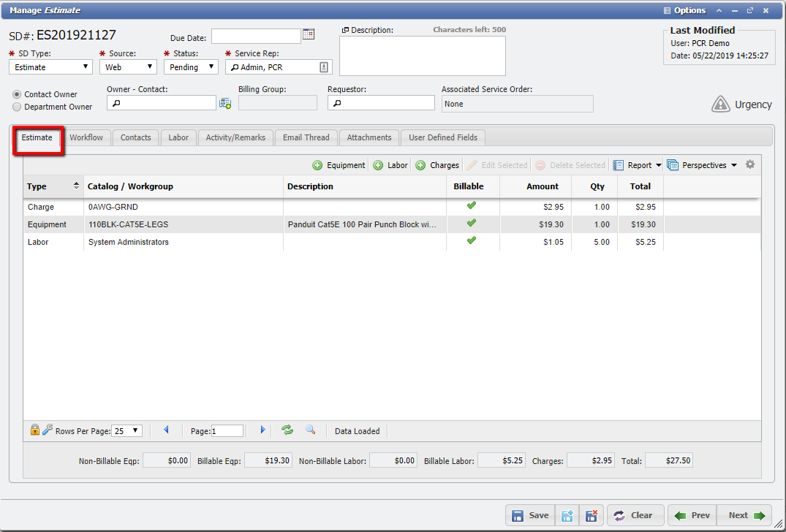Click the padlock icon in grid footer

click(x=34, y=430)
